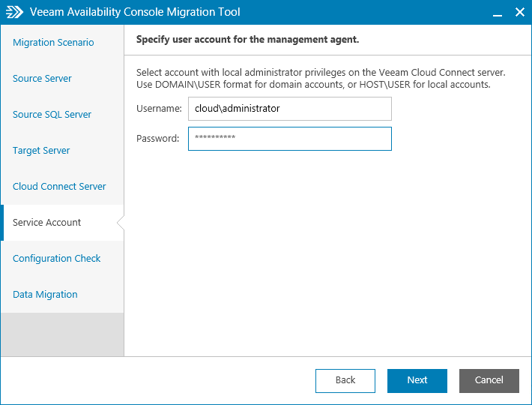
Task: Cancel the migration wizard
Action: [x=489, y=380]
